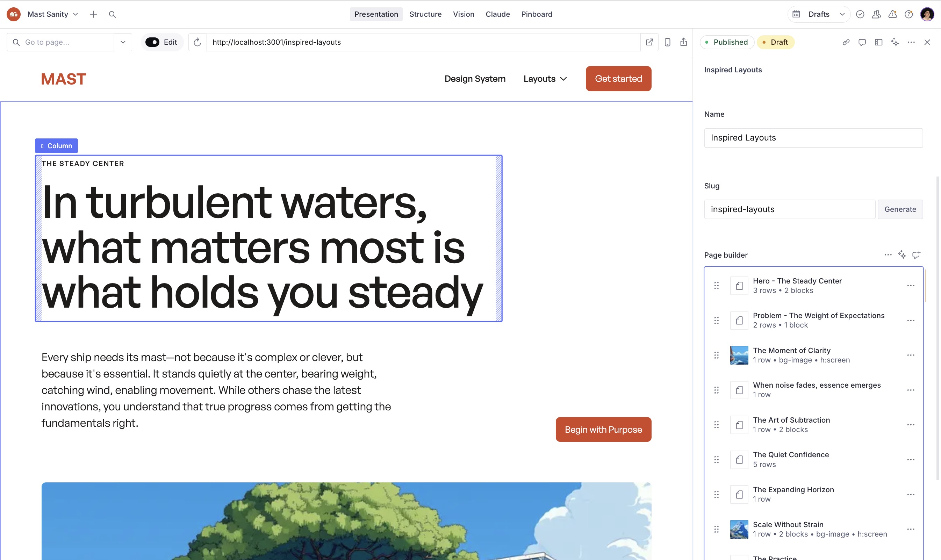Click drag handle for The Quiet Confidence row
The height and width of the screenshot is (560, 941).
click(x=717, y=460)
